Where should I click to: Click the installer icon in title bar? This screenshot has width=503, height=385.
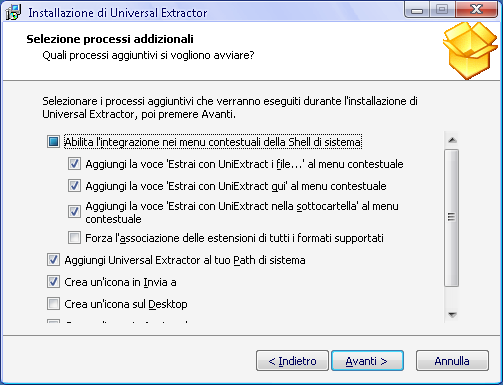[13, 13]
